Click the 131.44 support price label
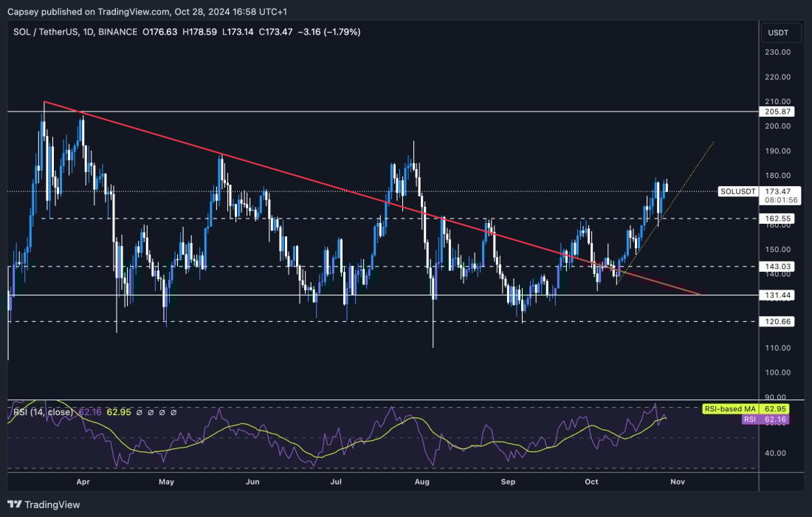Screen dimensions: 812x517 click(x=777, y=294)
